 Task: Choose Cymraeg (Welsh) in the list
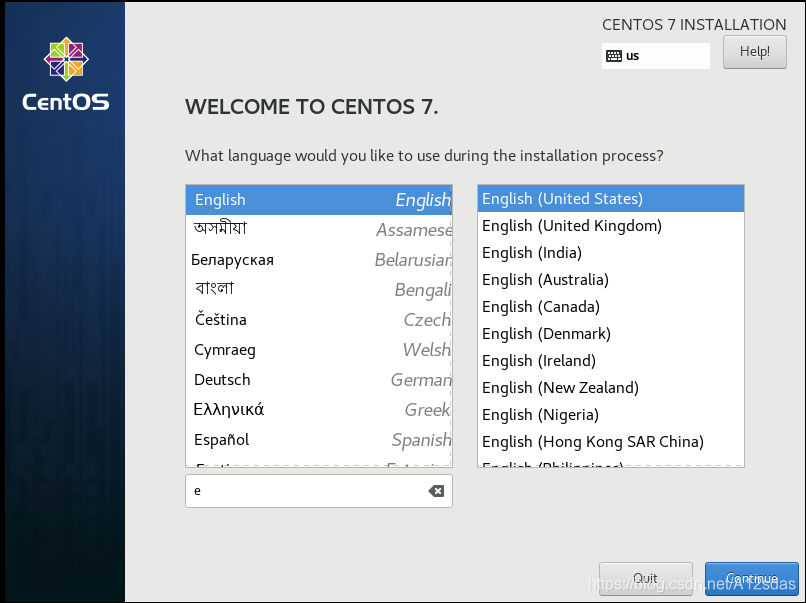coord(319,350)
